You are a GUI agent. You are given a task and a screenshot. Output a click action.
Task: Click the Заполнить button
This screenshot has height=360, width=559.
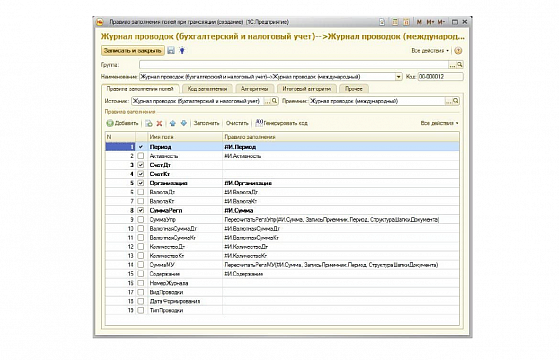(206, 123)
